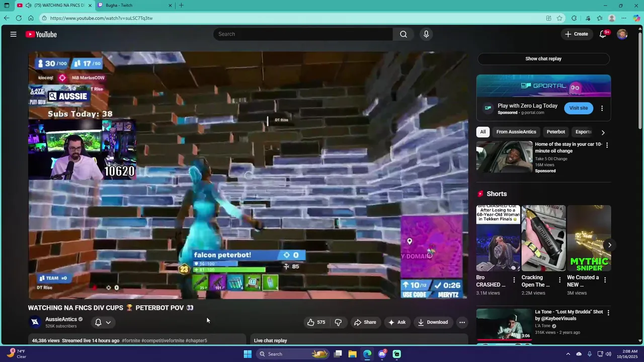
Task: Close the Bugha - Twitch tab
Action: point(170,6)
